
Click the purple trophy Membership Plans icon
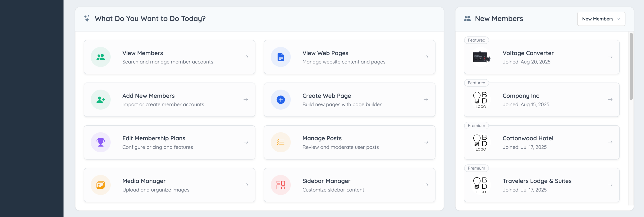click(x=100, y=142)
